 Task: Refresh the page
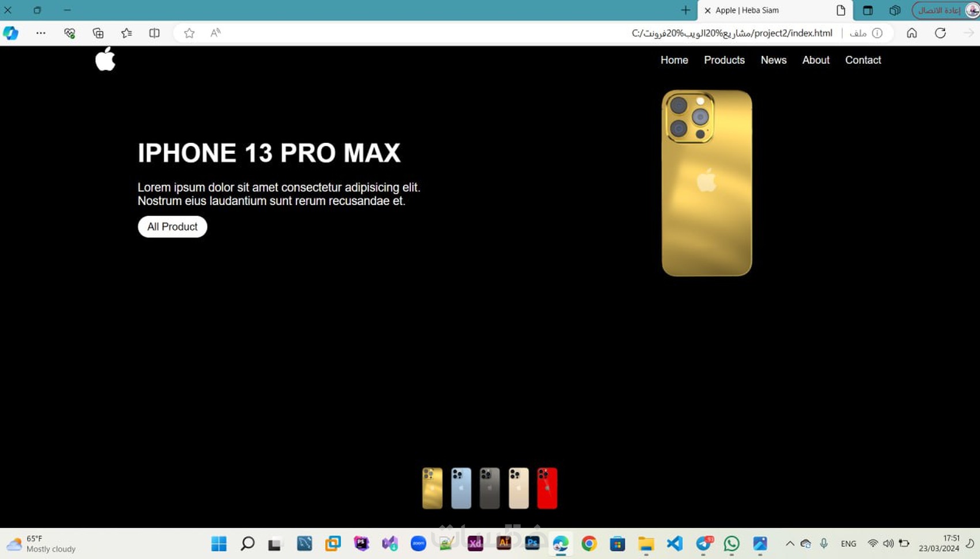[x=940, y=33]
